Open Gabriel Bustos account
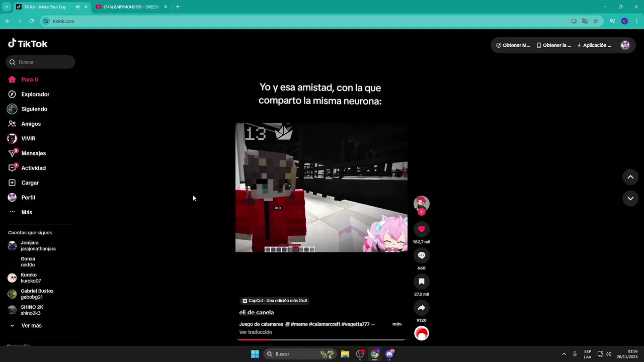The image size is (644, 362). pyautogui.click(x=38, y=294)
